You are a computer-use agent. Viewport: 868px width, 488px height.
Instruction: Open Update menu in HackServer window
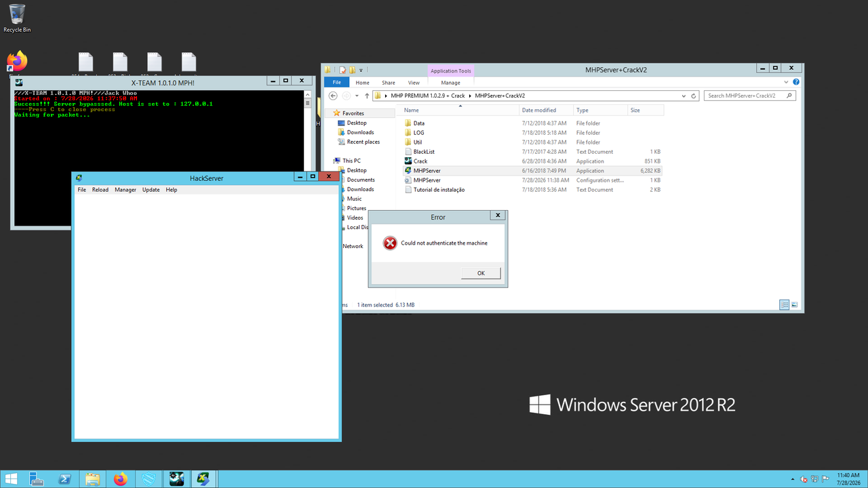[x=151, y=190]
